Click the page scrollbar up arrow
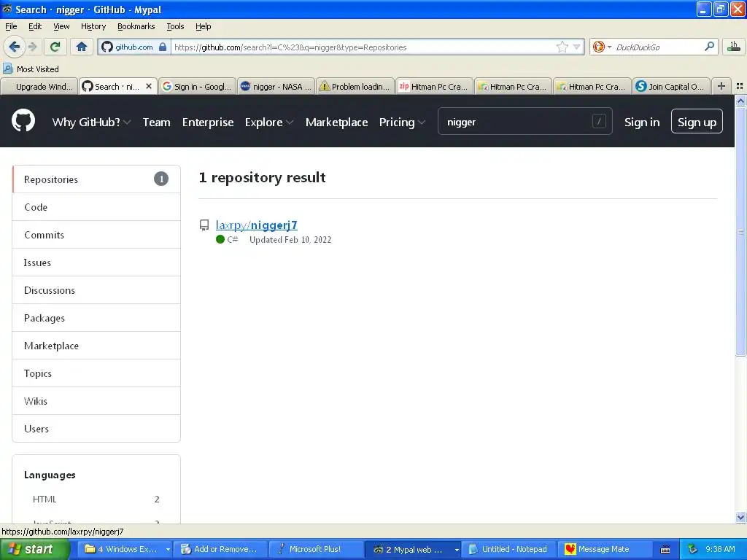The height and width of the screenshot is (560, 747). pos(740,101)
